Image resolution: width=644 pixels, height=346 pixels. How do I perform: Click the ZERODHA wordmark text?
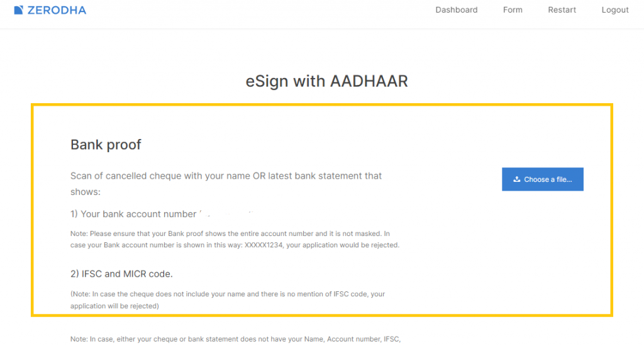(x=57, y=10)
